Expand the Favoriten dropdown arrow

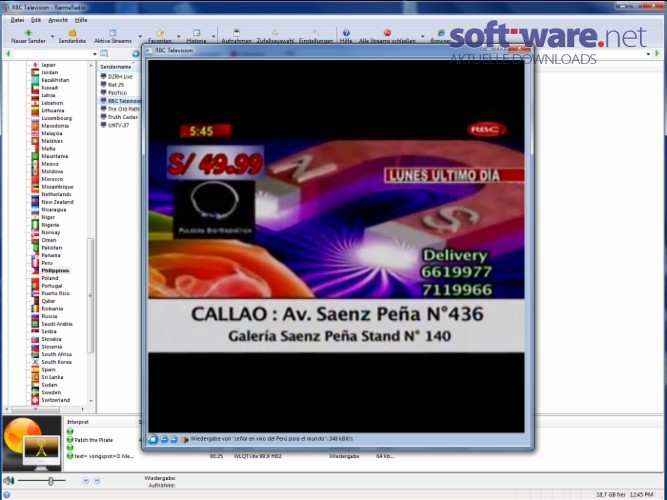(179, 37)
